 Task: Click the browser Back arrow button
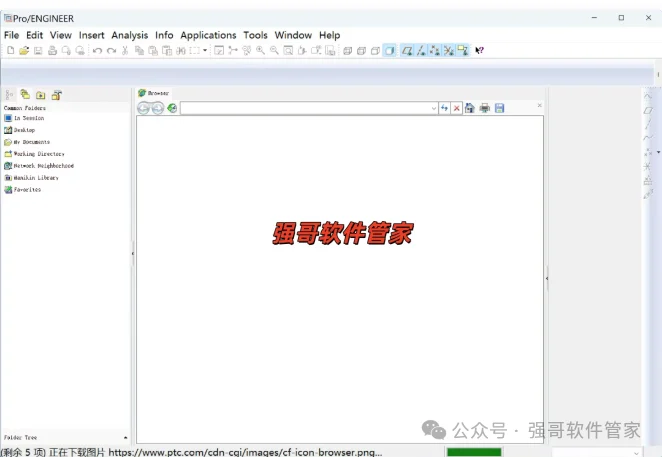[x=144, y=109]
